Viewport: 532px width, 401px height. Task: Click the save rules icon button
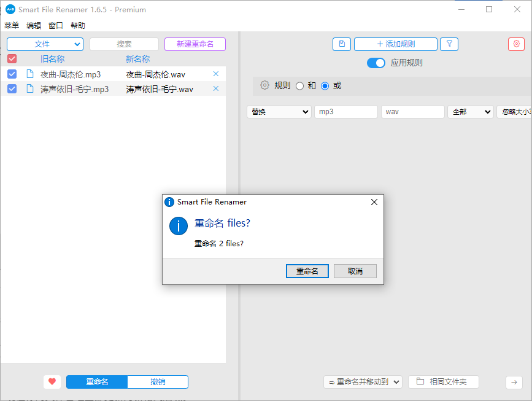tap(342, 44)
